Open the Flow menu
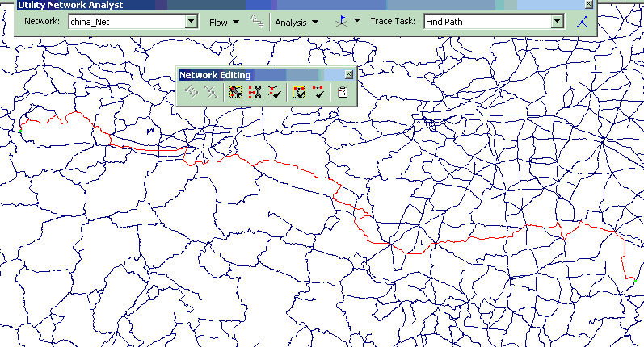 point(224,22)
